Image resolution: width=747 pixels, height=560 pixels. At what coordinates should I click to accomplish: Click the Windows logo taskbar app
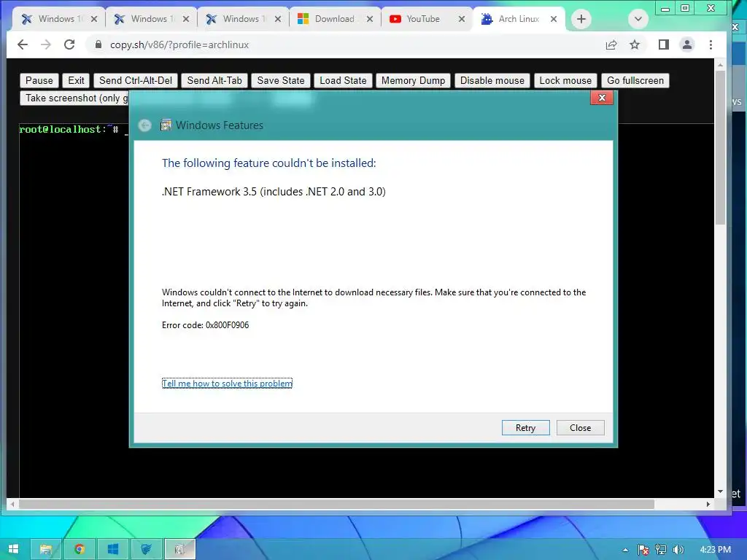(113, 549)
